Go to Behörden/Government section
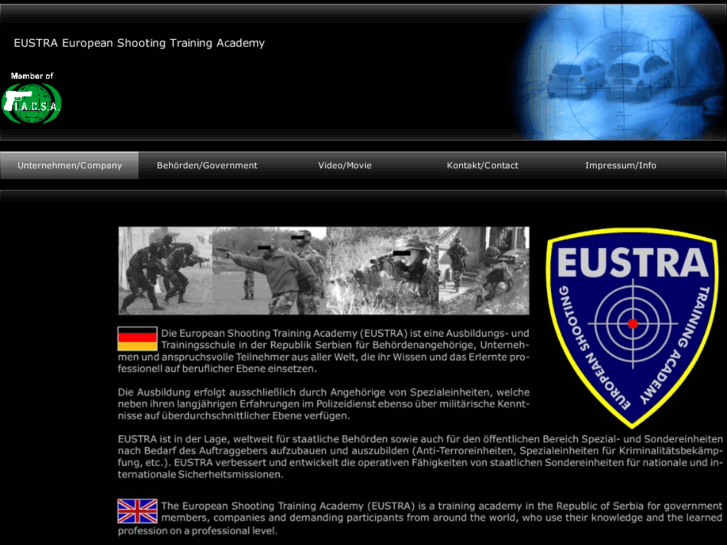The width and height of the screenshot is (727, 545). pos(207,166)
